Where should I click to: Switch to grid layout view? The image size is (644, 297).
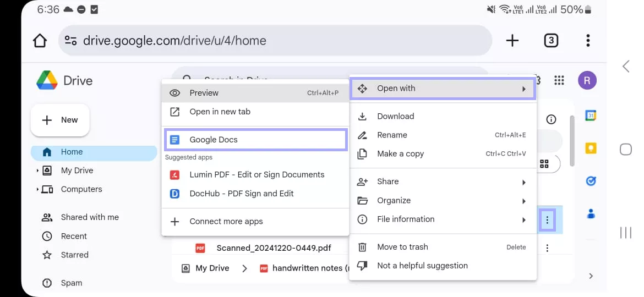click(544, 164)
